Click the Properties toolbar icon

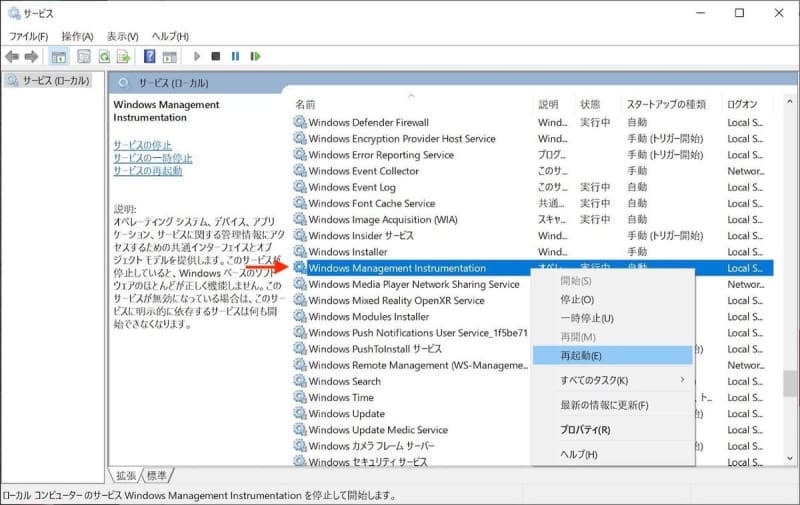pyautogui.click(x=84, y=57)
